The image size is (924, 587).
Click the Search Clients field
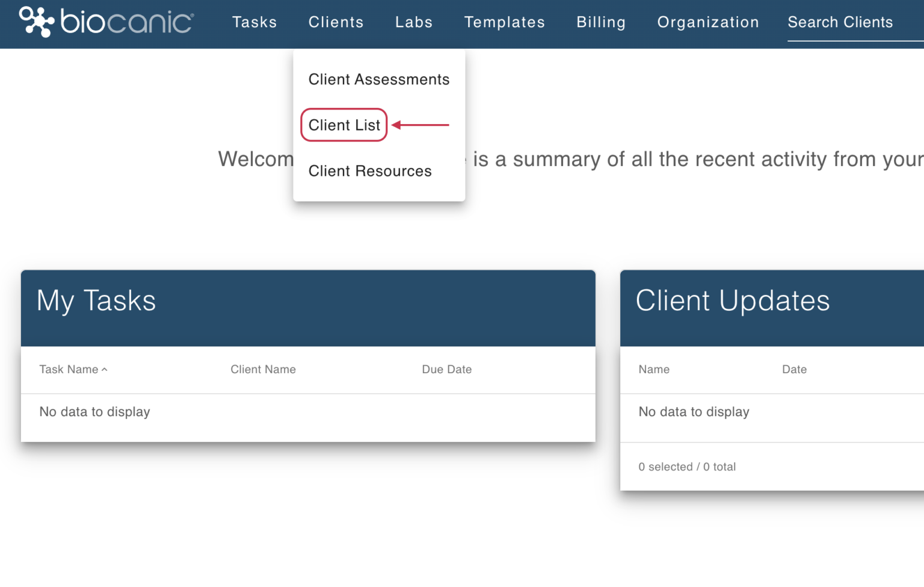(840, 22)
